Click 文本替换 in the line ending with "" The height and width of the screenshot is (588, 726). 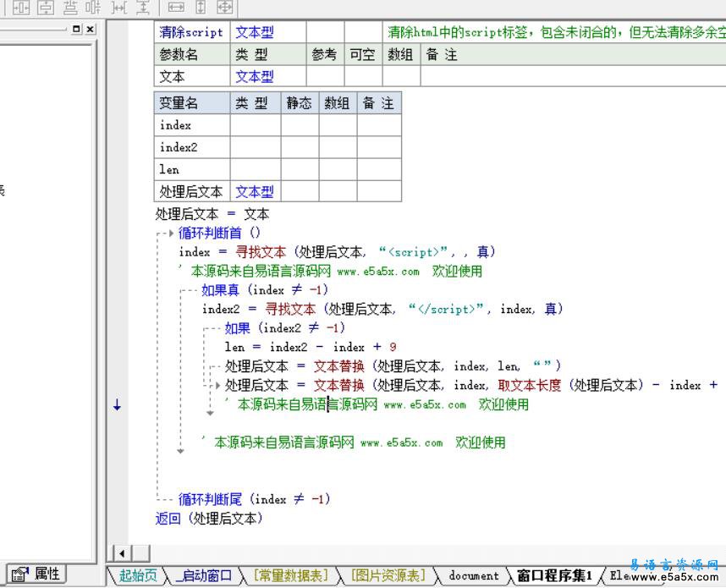coord(339,366)
